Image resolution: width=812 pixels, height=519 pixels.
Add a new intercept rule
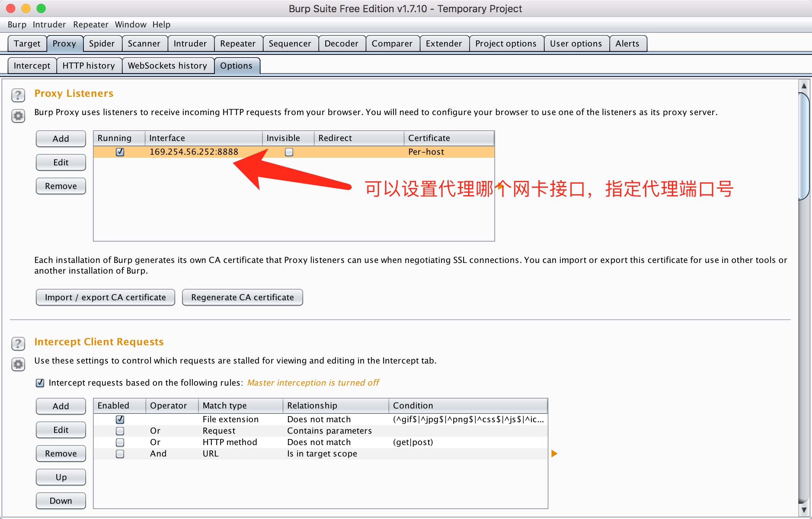(x=61, y=406)
